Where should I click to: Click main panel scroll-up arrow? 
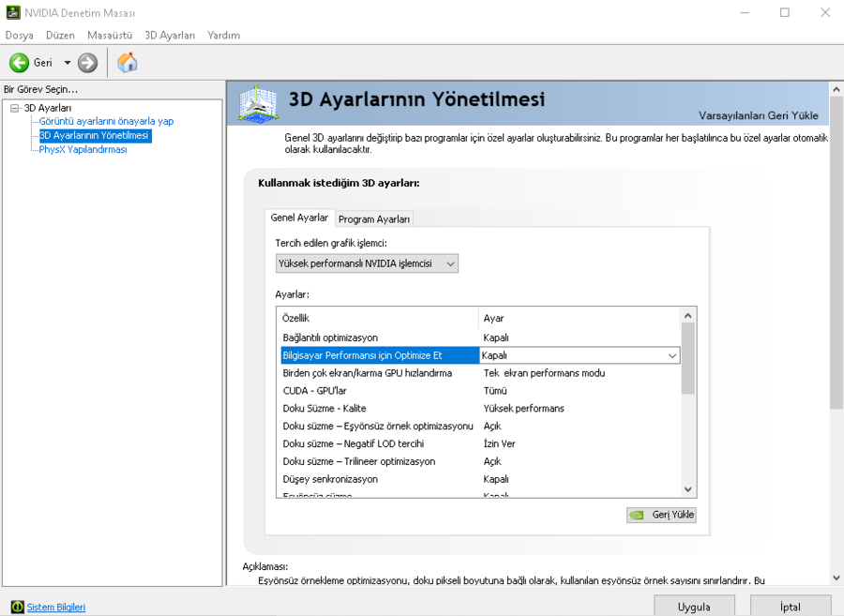(836, 89)
